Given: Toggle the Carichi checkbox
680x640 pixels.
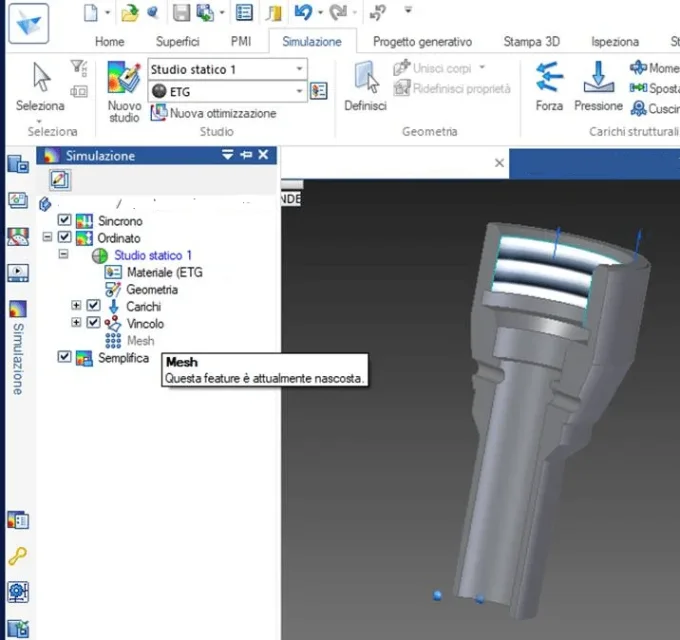Looking at the screenshot, I should pyautogui.click(x=93, y=305).
